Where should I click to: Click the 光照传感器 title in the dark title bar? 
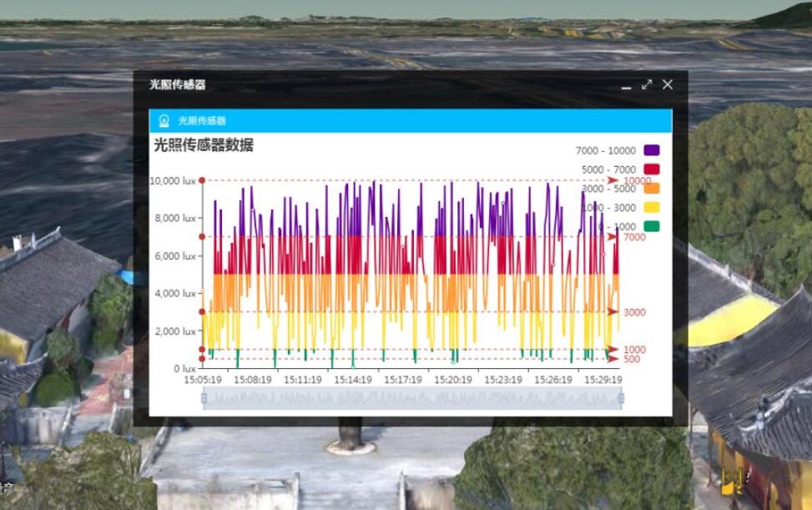coord(178,84)
